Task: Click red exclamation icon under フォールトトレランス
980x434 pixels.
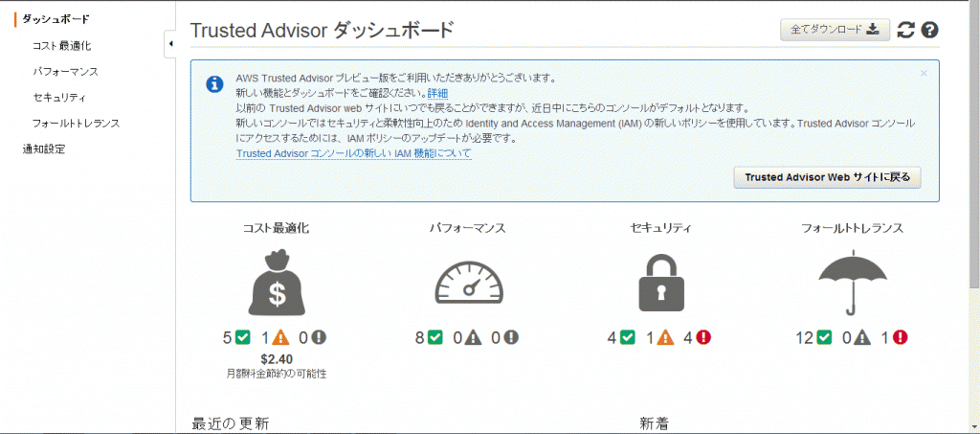Action: point(901,338)
